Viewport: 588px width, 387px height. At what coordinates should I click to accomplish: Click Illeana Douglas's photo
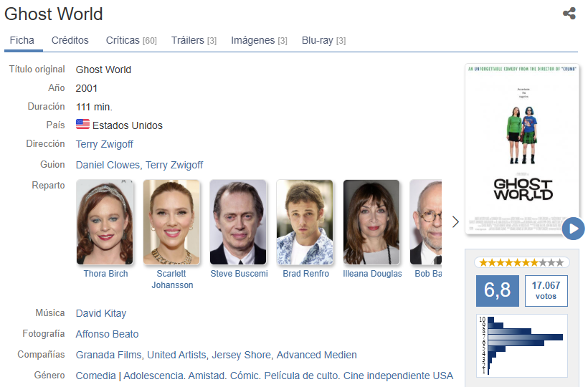[x=371, y=222]
